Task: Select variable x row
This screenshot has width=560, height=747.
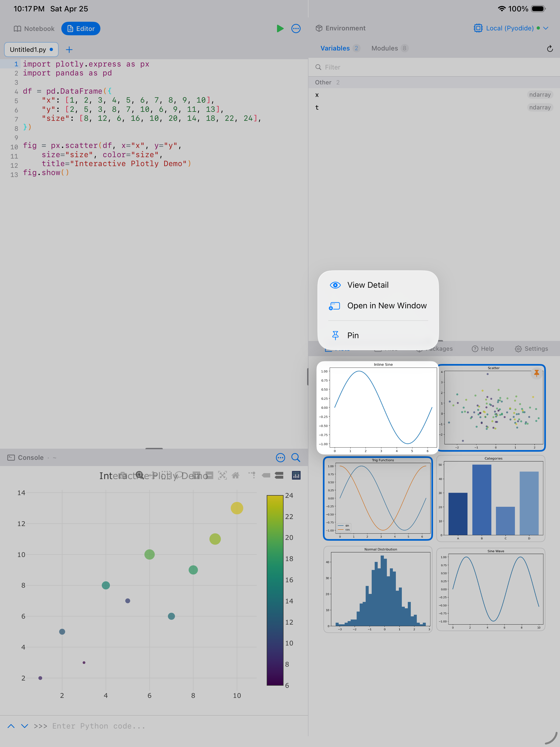Action: 434,95
